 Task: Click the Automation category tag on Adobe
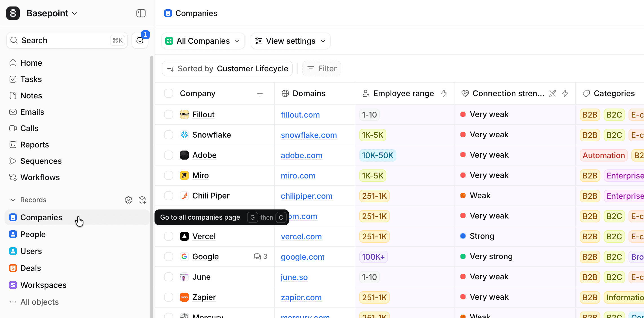[x=604, y=155]
